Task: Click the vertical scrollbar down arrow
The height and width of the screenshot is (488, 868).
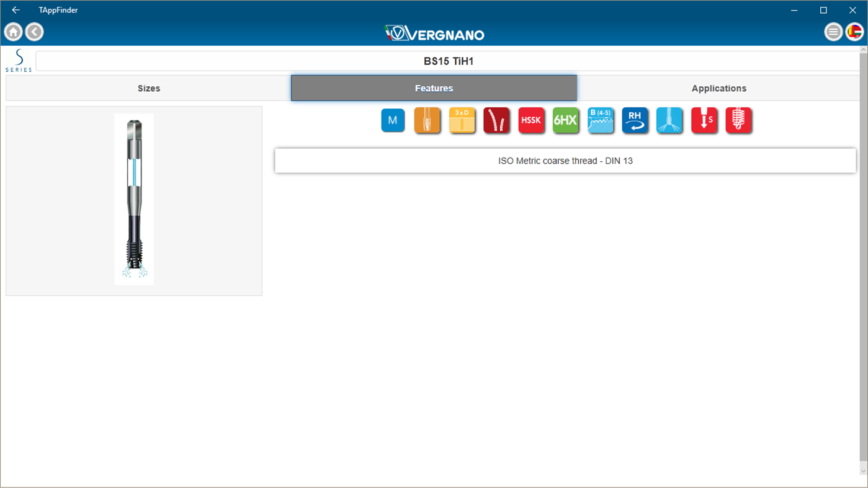Action: point(863,471)
